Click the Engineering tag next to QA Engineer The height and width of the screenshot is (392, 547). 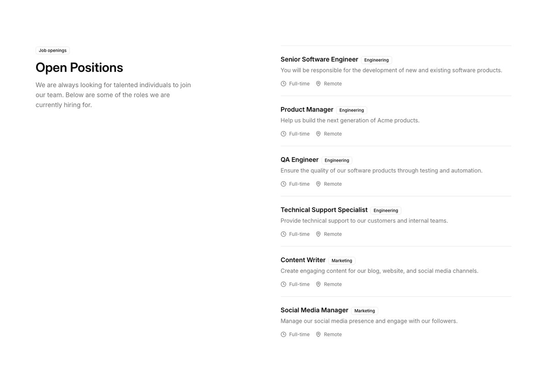(x=337, y=160)
